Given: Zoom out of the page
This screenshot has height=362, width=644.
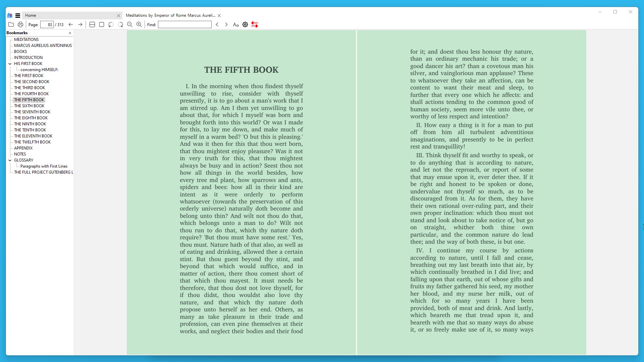Looking at the screenshot, I should tap(130, 24).
